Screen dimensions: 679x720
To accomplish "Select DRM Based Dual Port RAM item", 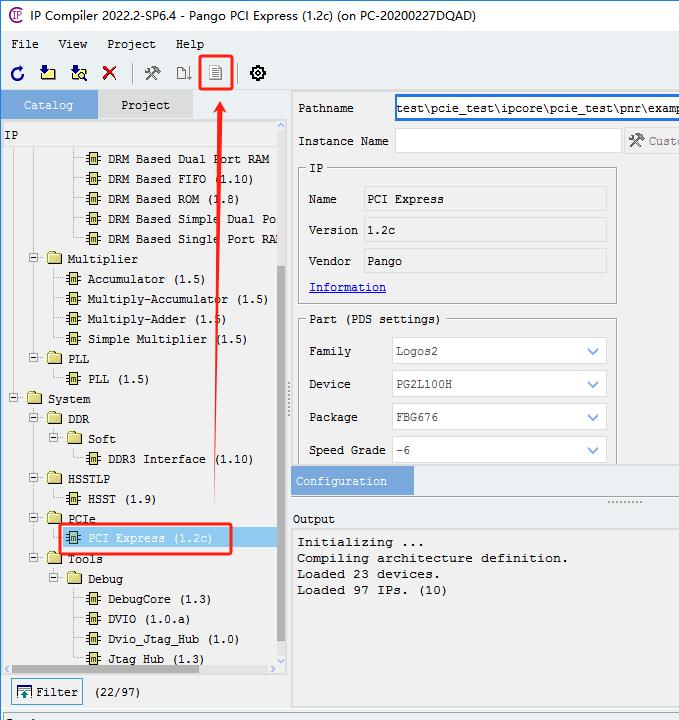I will [x=189, y=159].
